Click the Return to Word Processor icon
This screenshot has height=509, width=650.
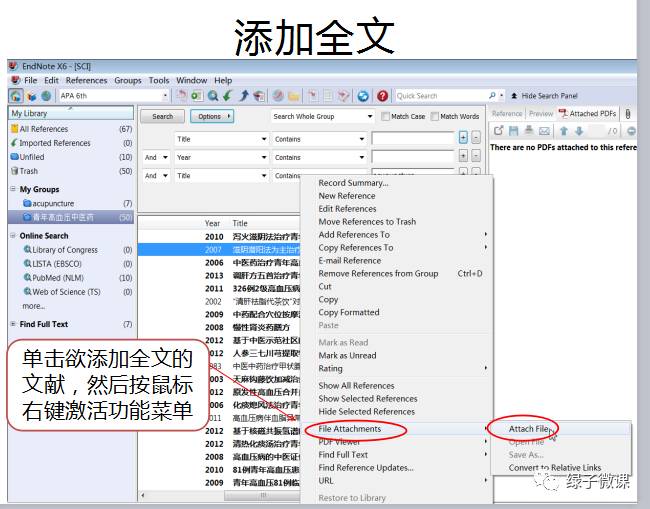(x=343, y=96)
